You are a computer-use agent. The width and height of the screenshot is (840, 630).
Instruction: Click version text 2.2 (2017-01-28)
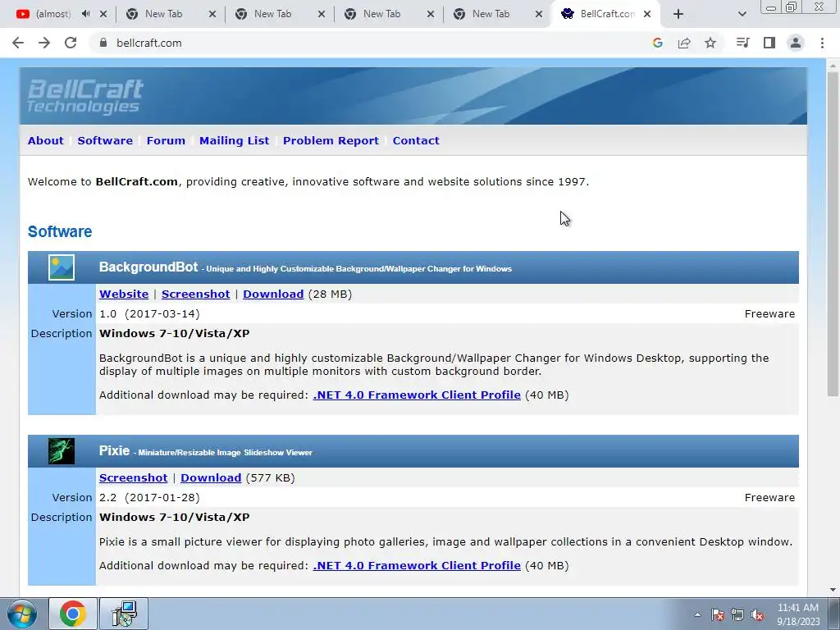click(x=149, y=498)
